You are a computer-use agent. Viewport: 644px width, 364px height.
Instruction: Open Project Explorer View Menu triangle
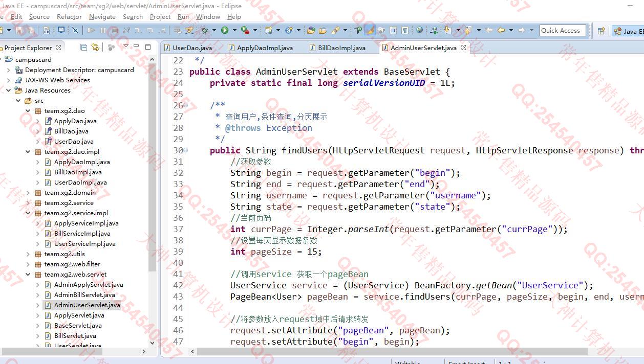[x=126, y=47]
